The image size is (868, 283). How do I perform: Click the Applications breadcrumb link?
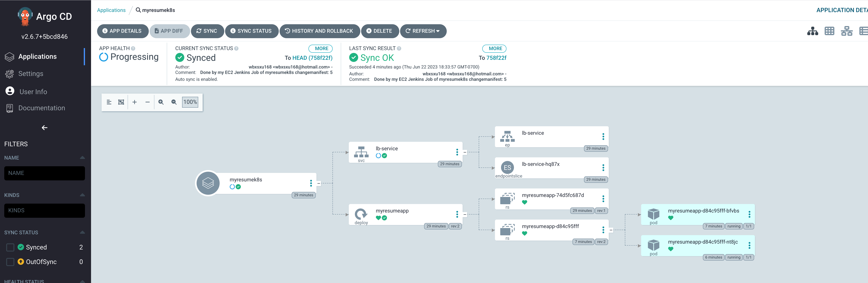[x=111, y=10]
